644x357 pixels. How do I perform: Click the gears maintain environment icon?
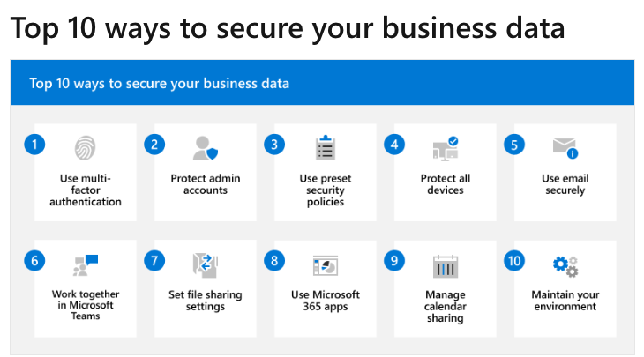tap(565, 265)
